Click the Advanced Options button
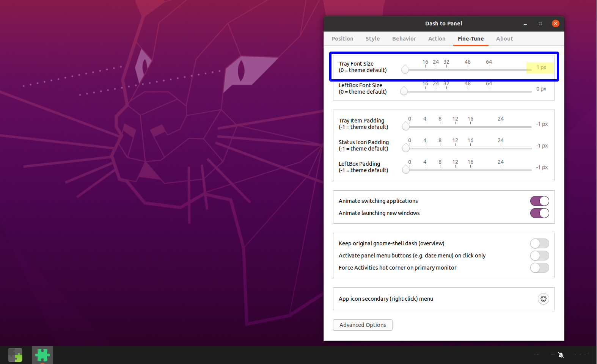Image resolution: width=597 pixels, height=364 pixels. tap(363, 325)
